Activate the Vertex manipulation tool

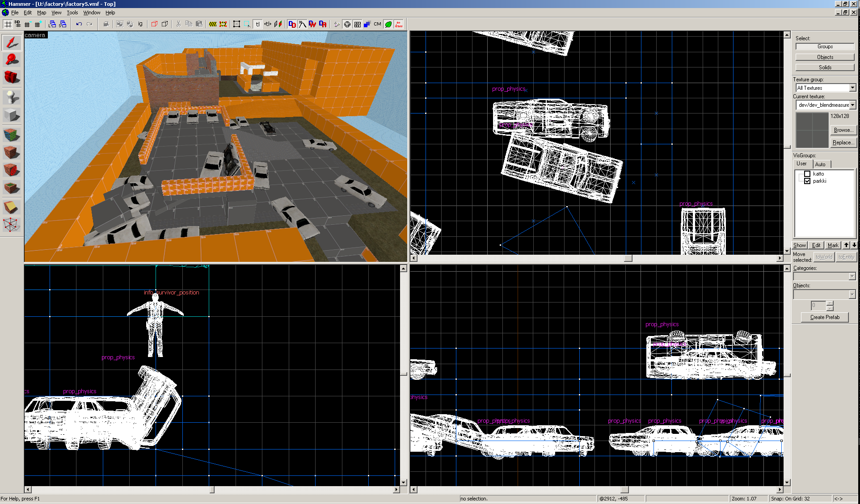(x=12, y=225)
